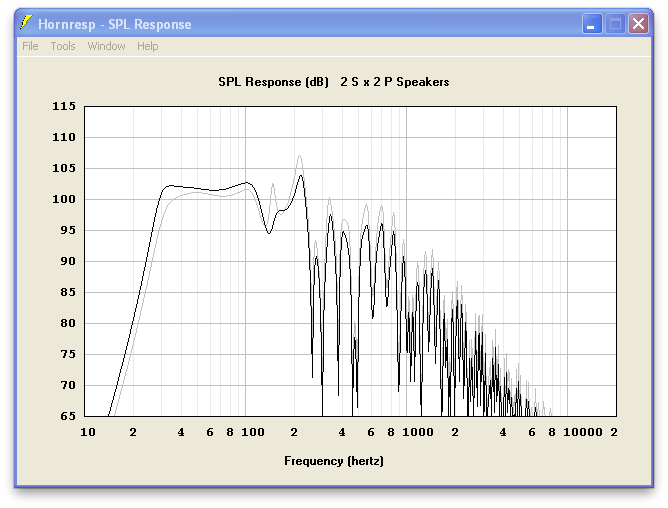This screenshot has height=508, width=668.
Task: Click the disabled maximize button
Action: point(615,23)
